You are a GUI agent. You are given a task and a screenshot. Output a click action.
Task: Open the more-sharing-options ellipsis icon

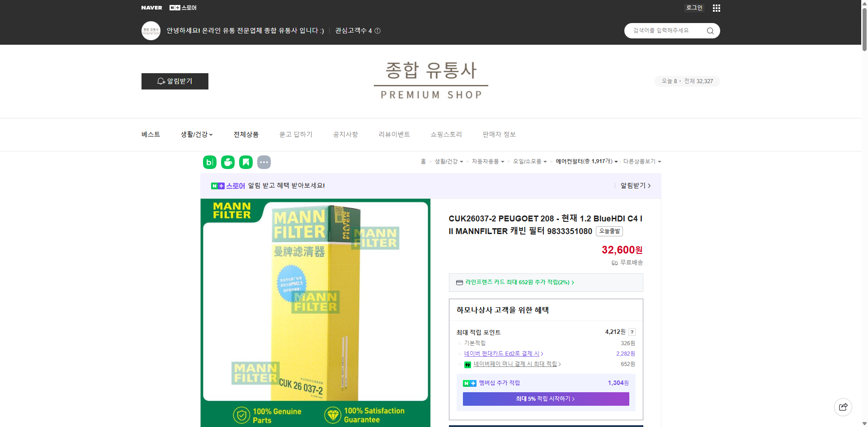264,162
